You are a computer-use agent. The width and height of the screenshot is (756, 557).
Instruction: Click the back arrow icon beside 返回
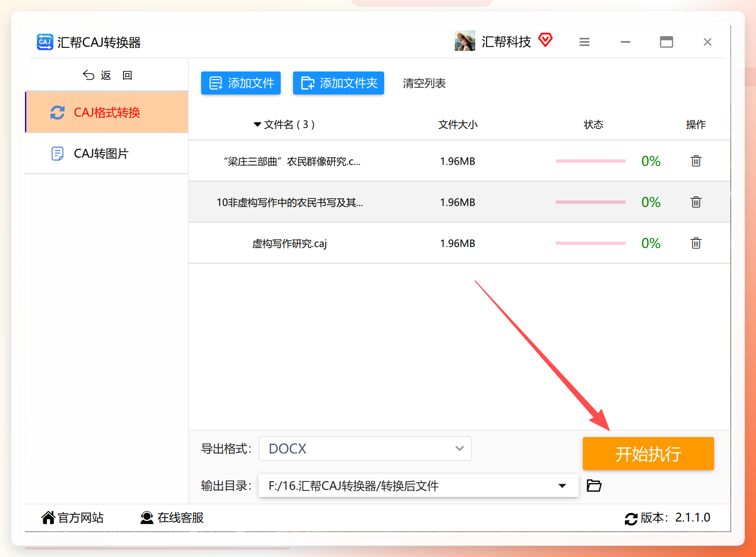pyautogui.click(x=89, y=75)
